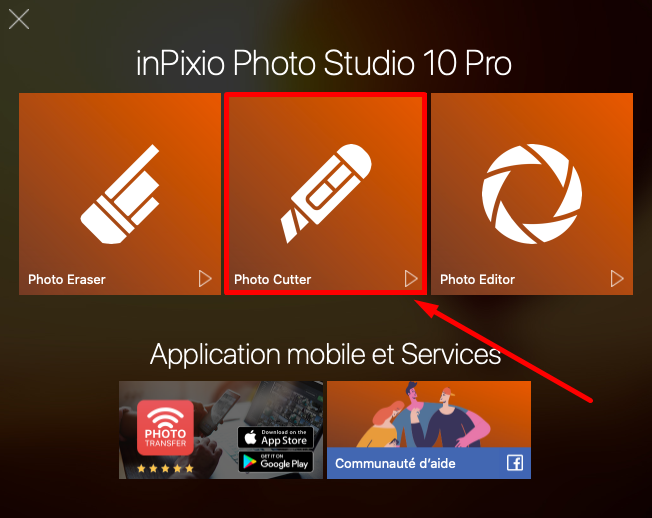Select the Photo Cutter label
The image size is (652, 518).
272,279
